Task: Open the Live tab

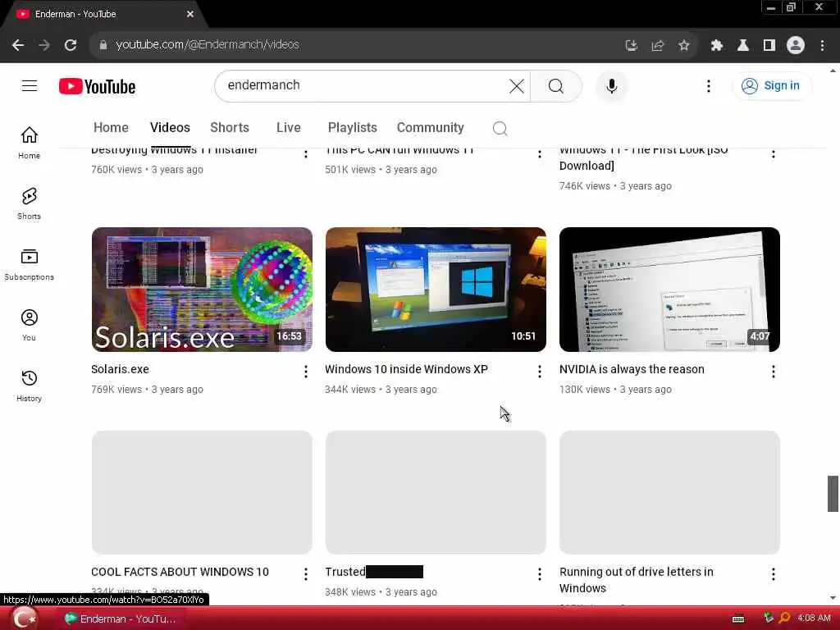Action: pos(288,127)
